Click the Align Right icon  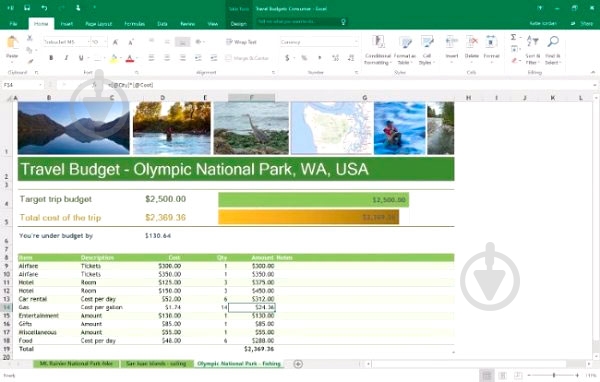[x=183, y=58]
